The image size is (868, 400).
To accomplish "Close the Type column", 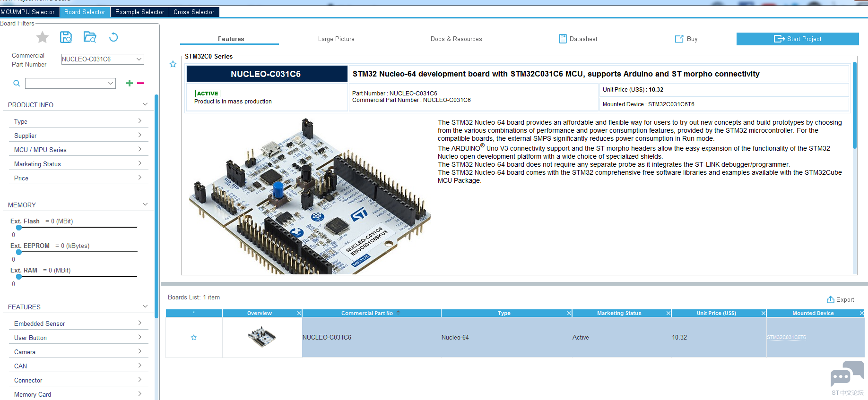I will (x=569, y=313).
